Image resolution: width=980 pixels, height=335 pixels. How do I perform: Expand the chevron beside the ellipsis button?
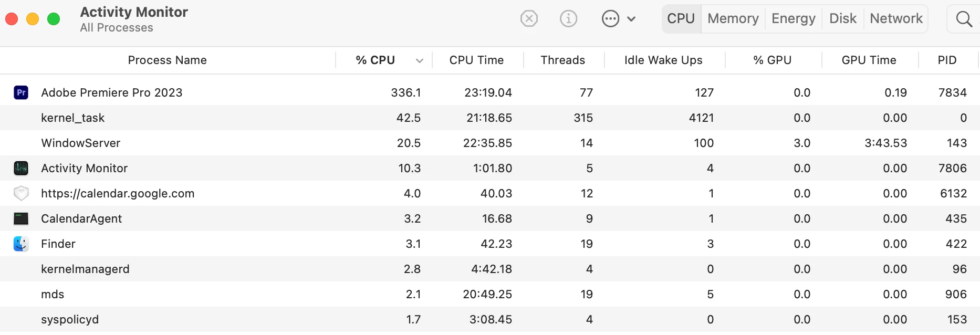tap(631, 19)
